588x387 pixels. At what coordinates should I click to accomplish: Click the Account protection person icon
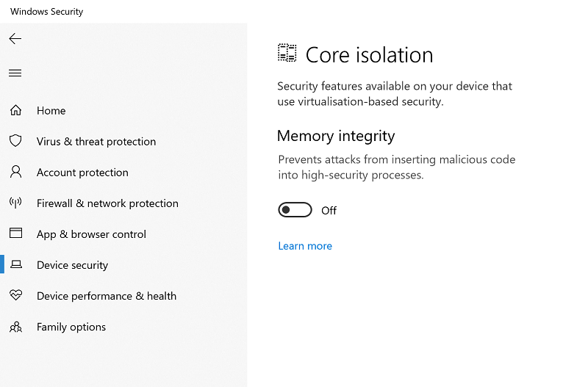click(x=15, y=172)
